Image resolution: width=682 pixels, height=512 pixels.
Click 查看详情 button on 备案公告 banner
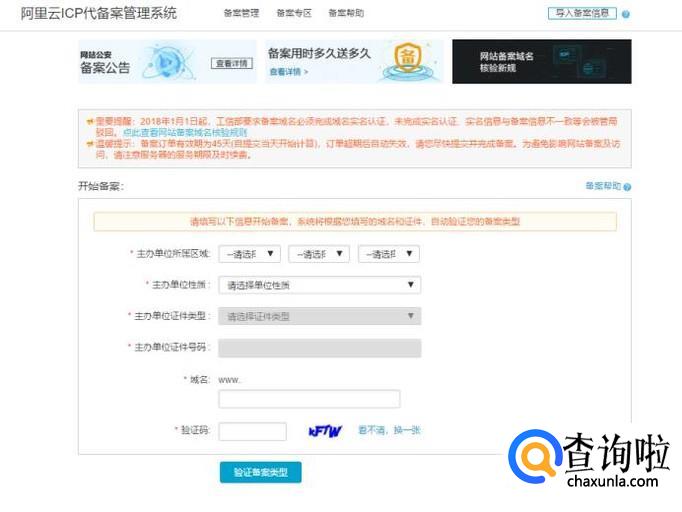(232, 64)
